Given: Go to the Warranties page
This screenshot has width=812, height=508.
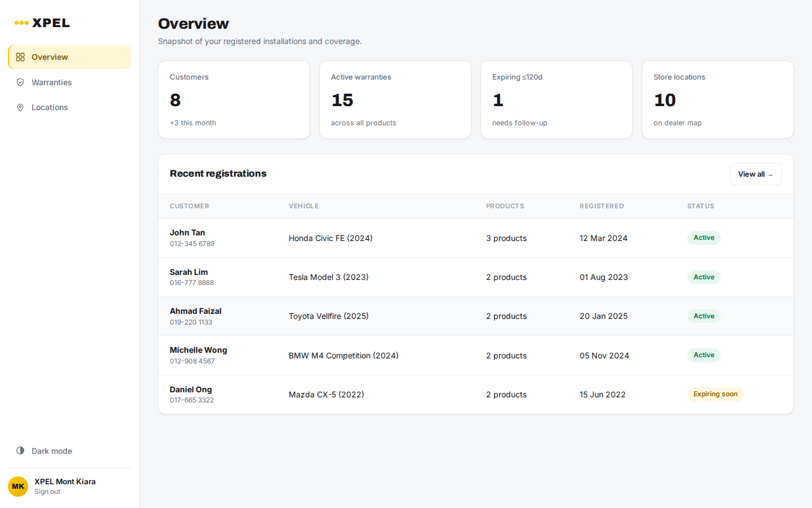Looking at the screenshot, I should [x=70, y=82].
